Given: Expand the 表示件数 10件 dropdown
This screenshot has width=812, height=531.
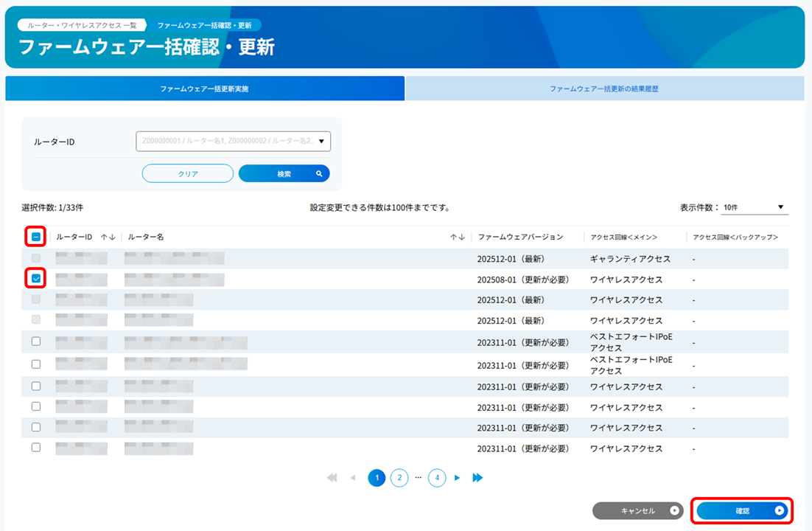Looking at the screenshot, I should [755, 207].
